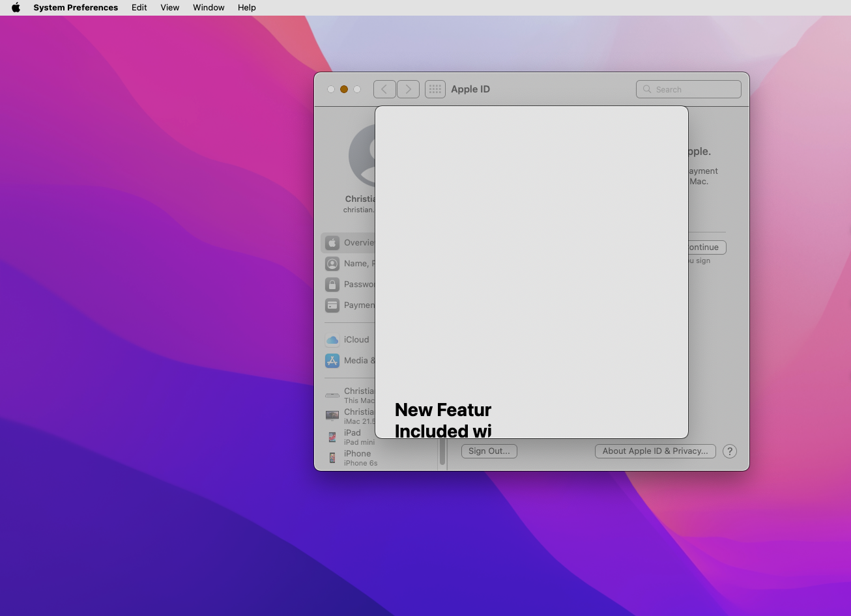Click the sidebar vertical scrollbar
This screenshot has height=616, width=851.
pos(442,451)
